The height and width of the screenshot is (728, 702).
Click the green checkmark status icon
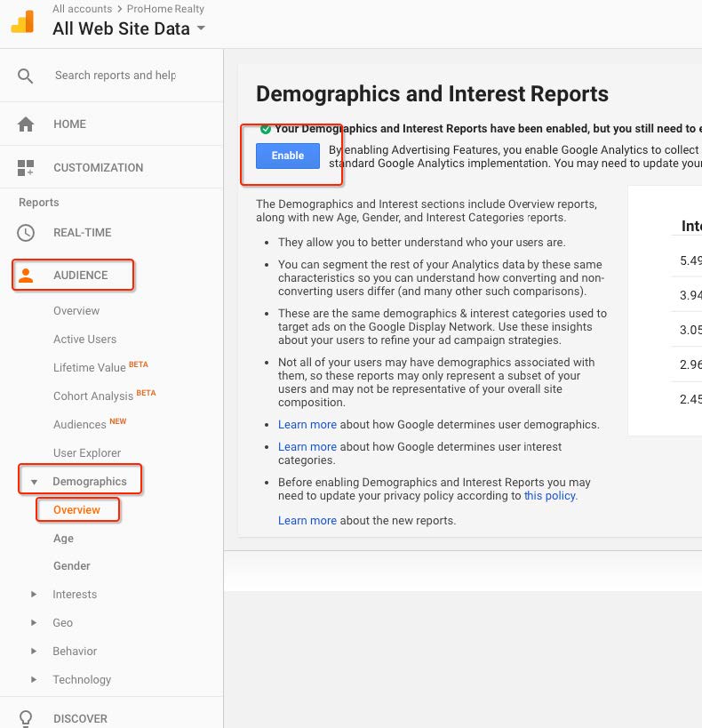coord(266,129)
